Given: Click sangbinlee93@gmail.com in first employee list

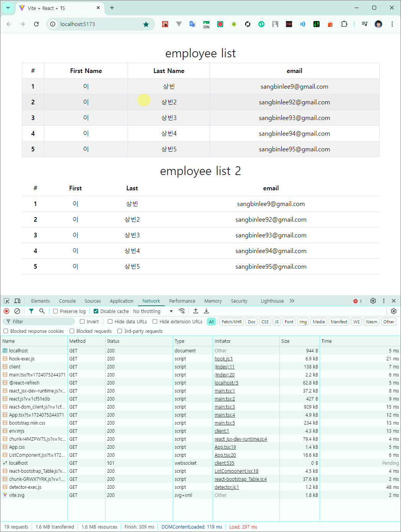Looking at the screenshot, I should [x=294, y=118].
